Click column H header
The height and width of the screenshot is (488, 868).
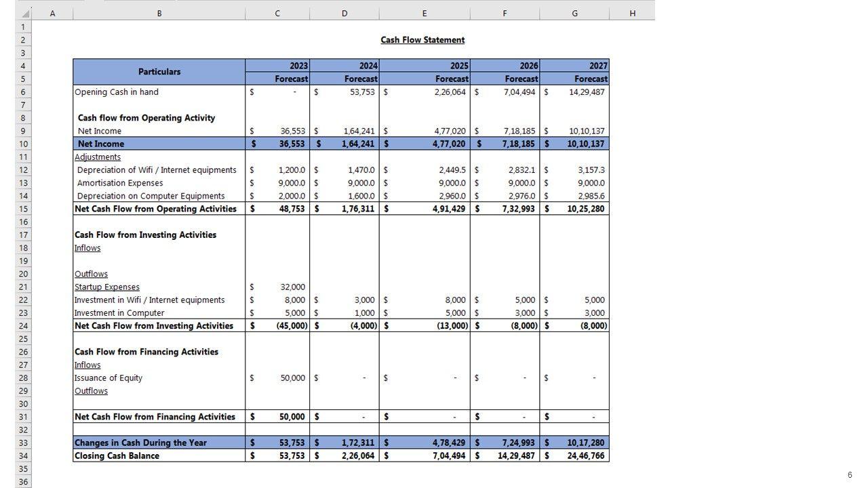click(632, 14)
